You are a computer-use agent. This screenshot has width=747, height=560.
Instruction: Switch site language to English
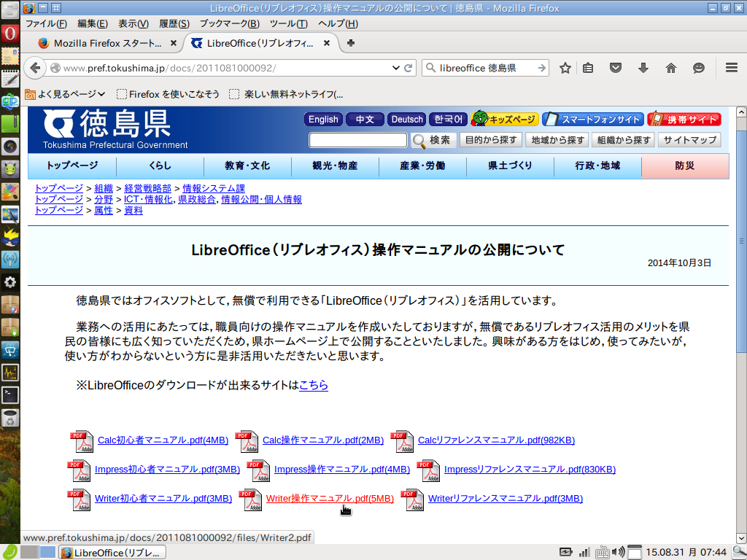pyautogui.click(x=323, y=120)
